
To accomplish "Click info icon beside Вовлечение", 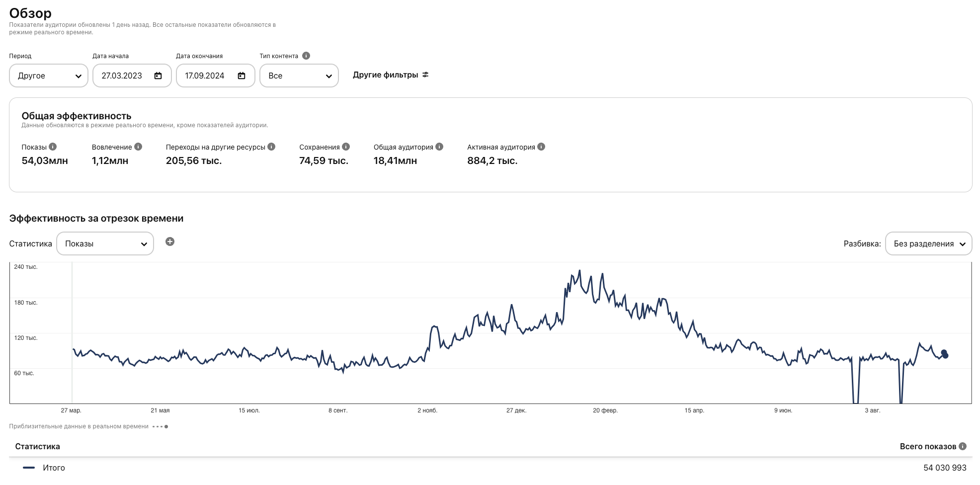I will pos(138,147).
